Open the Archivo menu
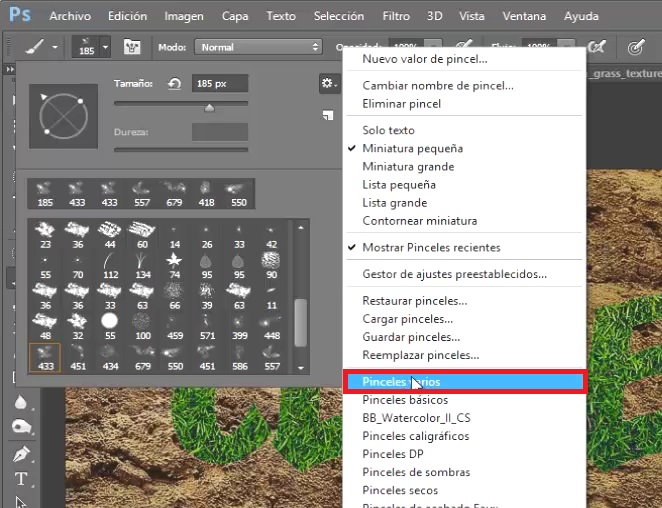662x508 pixels. [x=70, y=16]
